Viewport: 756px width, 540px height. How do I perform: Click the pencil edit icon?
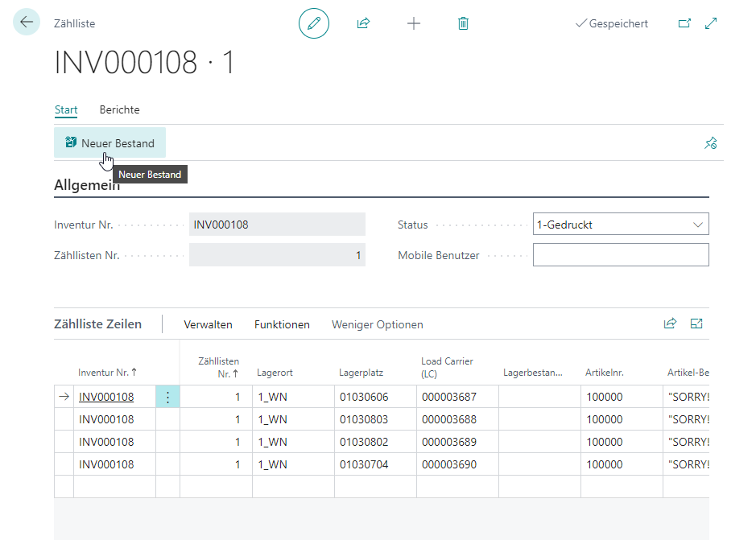click(x=313, y=23)
